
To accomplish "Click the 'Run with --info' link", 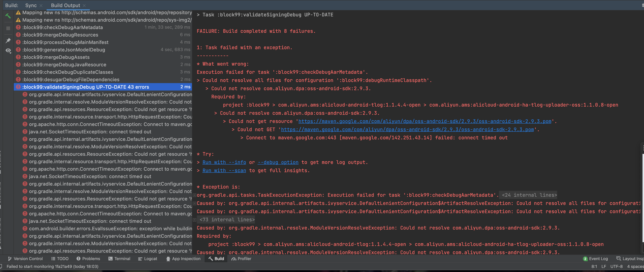I will click(224, 162).
